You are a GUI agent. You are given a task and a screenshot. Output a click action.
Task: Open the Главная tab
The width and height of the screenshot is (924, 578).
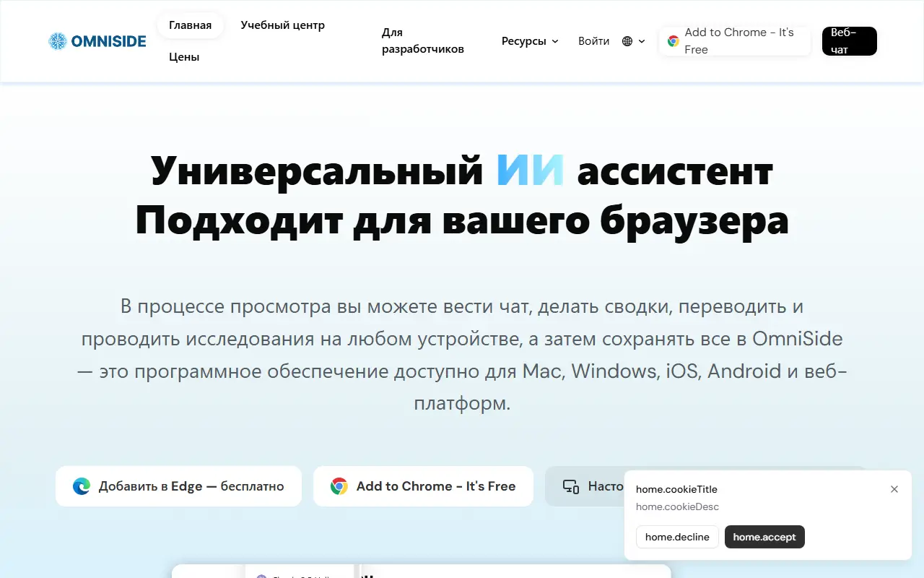tap(191, 25)
